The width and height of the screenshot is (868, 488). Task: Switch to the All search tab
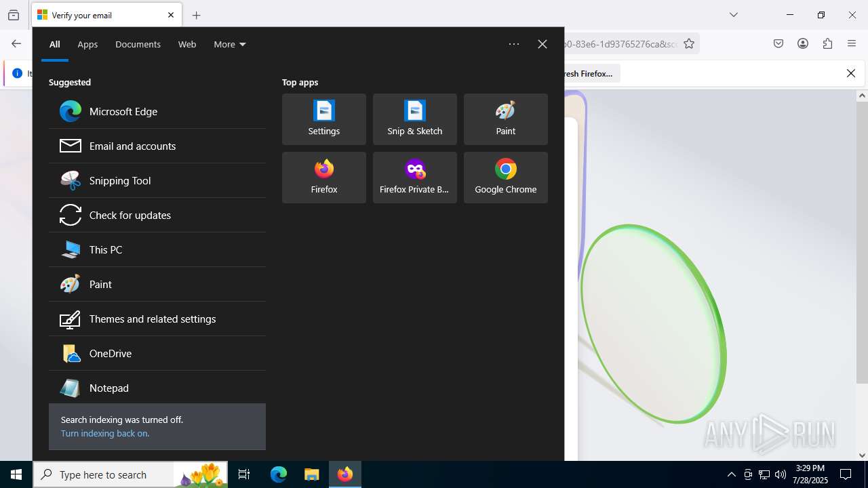coord(55,44)
